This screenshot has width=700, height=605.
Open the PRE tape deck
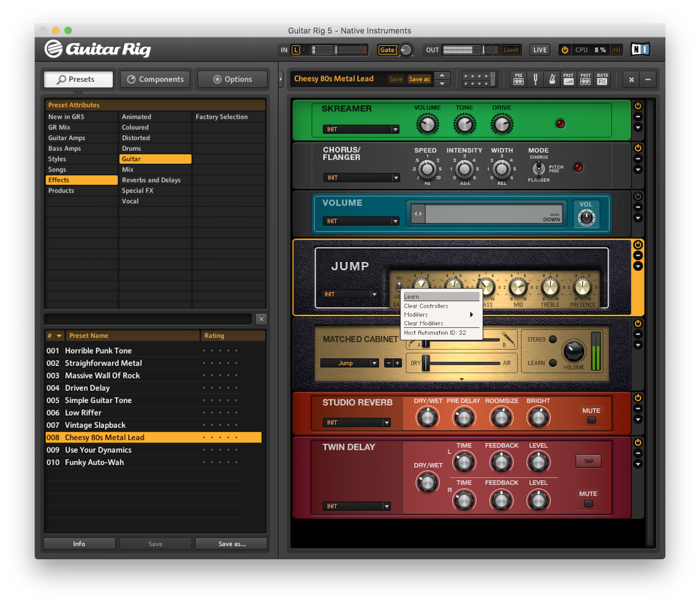tap(518, 79)
